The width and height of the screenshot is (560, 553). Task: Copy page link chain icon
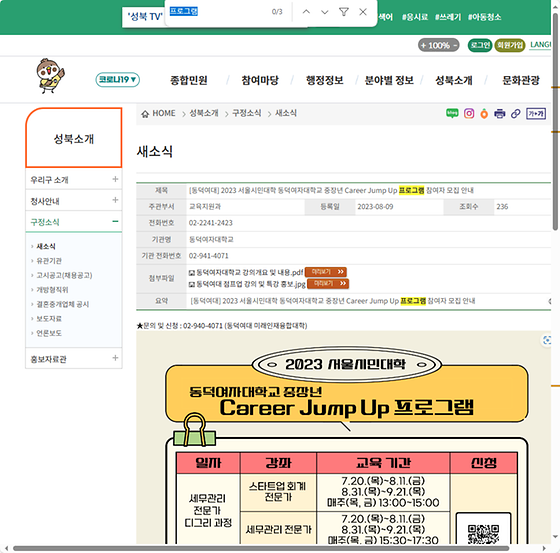coord(515,114)
